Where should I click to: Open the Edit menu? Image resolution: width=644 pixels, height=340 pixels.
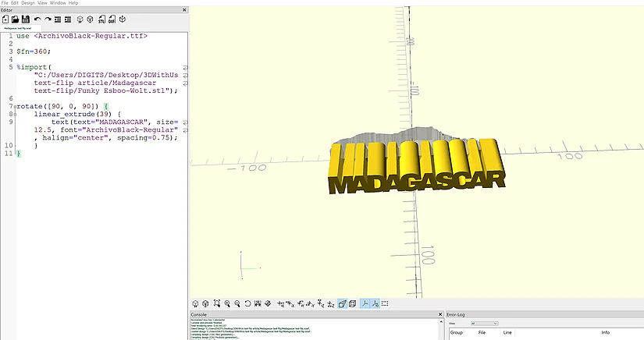(x=15, y=3)
